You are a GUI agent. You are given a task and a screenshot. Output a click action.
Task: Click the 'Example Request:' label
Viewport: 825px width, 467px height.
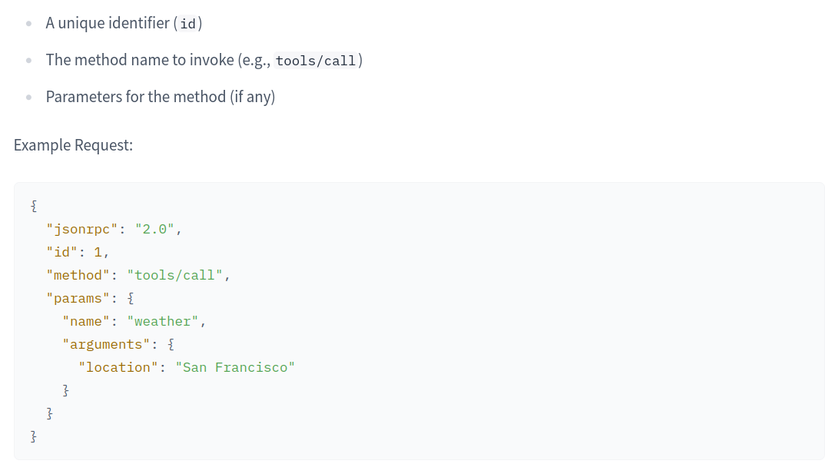(x=73, y=145)
